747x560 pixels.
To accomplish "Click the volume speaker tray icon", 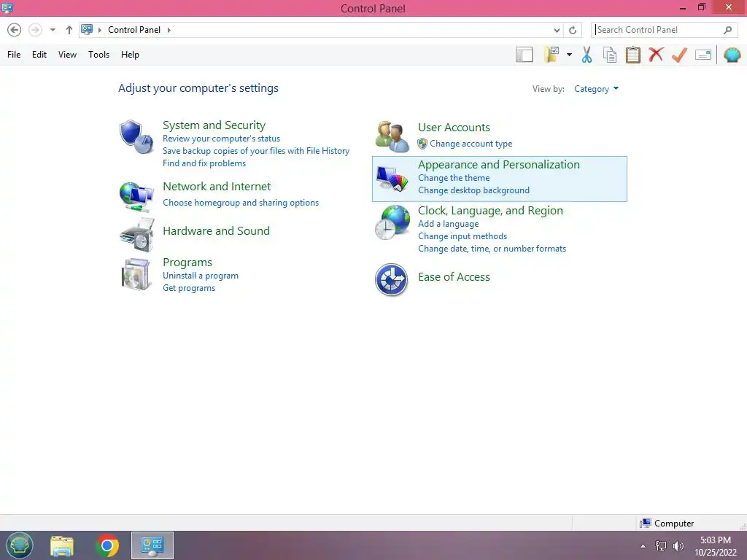I will 678,546.
